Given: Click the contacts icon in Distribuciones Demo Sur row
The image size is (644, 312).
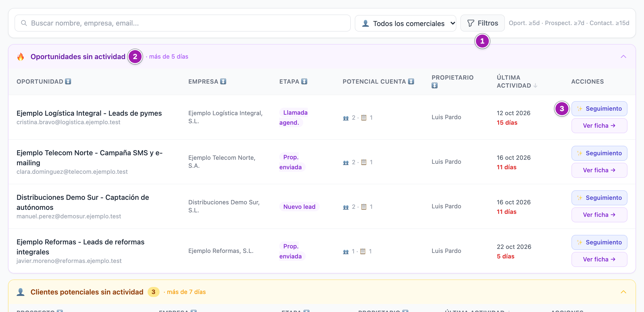Looking at the screenshot, I should point(346,207).
